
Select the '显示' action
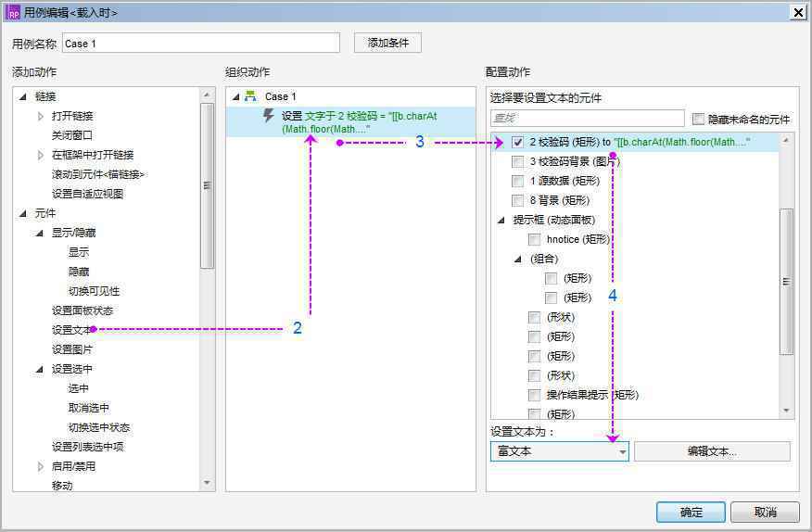78,252
